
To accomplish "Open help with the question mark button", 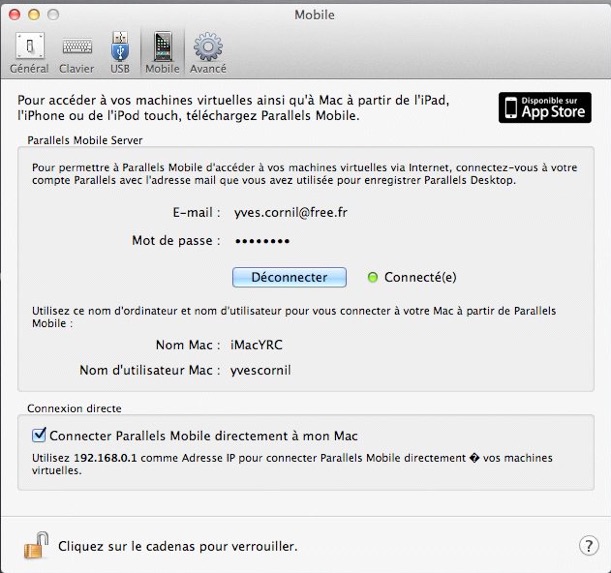I will tap(589, 546).
